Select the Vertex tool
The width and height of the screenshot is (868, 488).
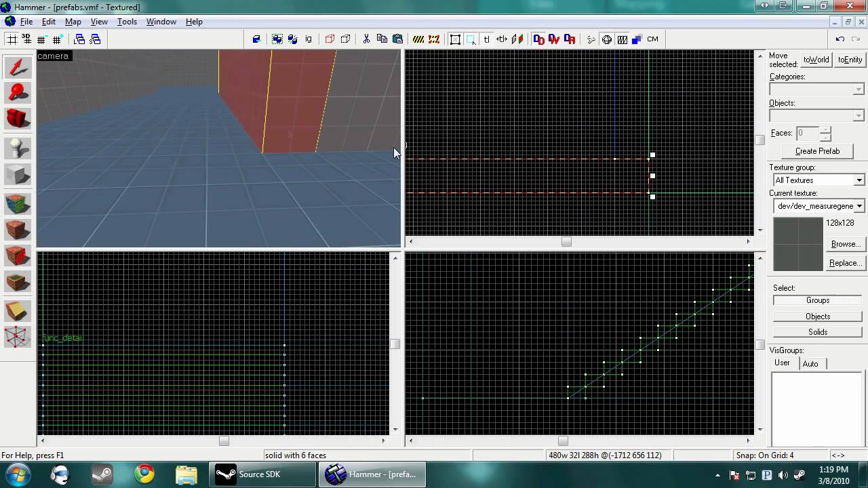pos(18,337)
